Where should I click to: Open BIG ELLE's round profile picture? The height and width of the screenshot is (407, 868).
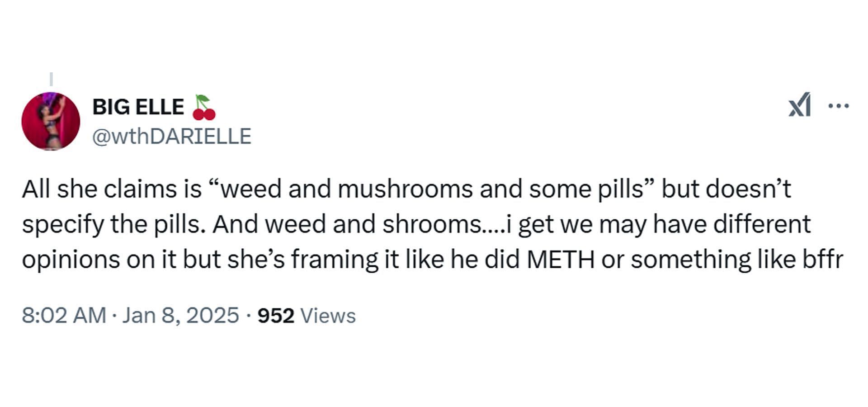click(x=51, y=121)
